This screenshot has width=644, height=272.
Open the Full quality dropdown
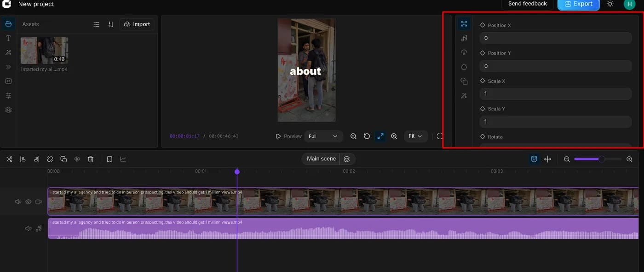coord(324,136)
